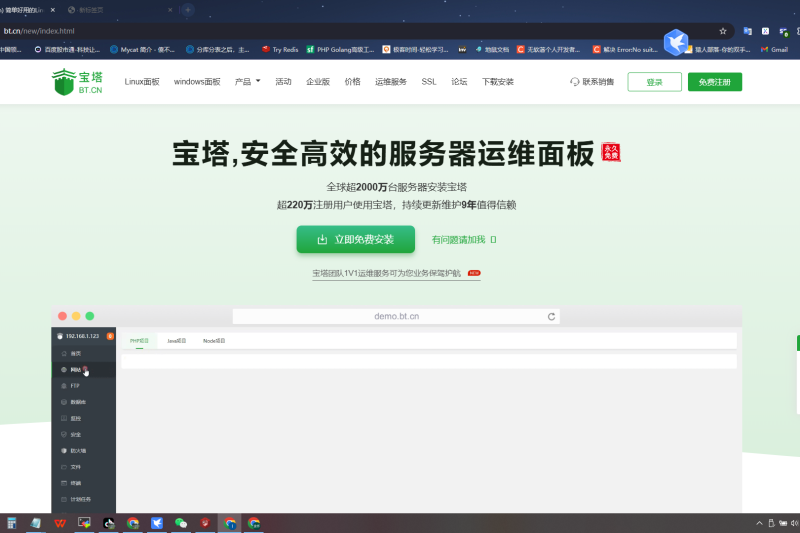Click the orange 0 notification badge in demo sidebar
The image size is (800, 533).
coord(110,336)
